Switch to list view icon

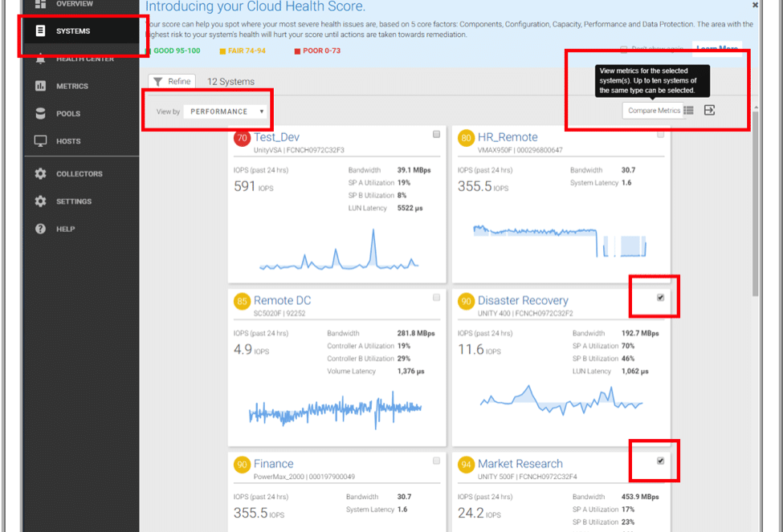point(688,110)
